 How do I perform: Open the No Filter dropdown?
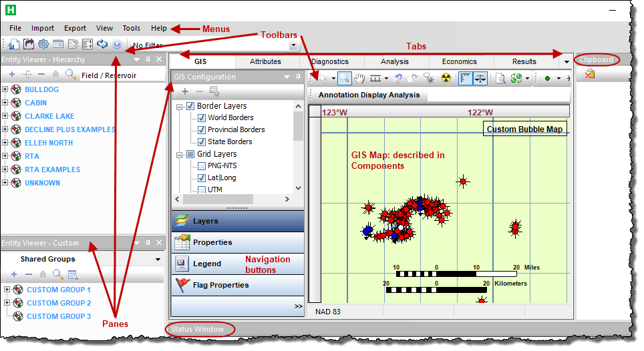pyautogui.click(x=293, y=45)
